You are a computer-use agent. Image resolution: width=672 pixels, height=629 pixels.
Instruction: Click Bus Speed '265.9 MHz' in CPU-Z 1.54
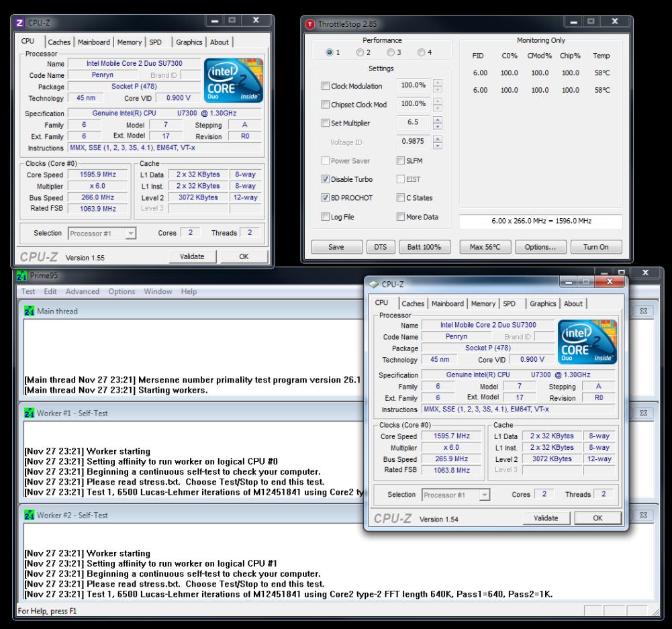pos(452,459)
